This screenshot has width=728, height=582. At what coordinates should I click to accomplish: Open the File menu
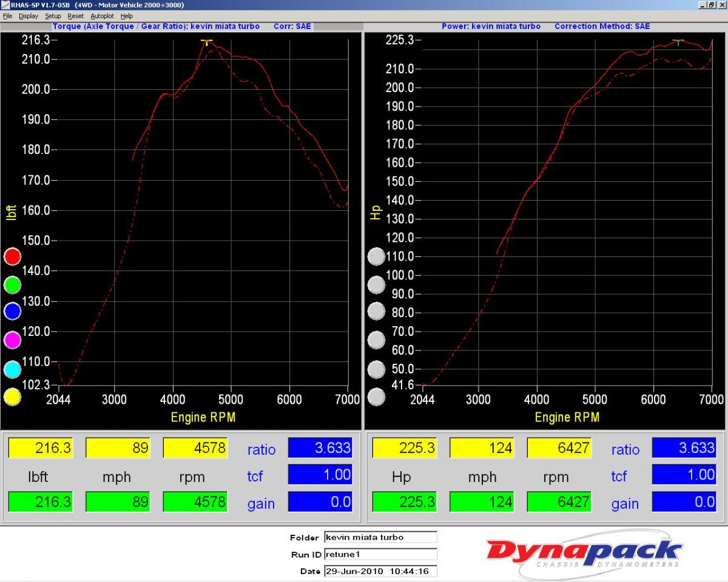click(x=7, y=16)
